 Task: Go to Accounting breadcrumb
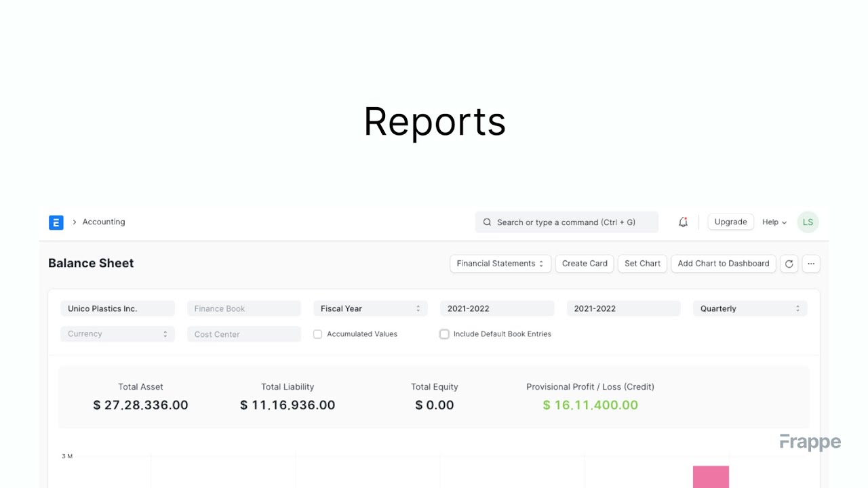point(104,222)
